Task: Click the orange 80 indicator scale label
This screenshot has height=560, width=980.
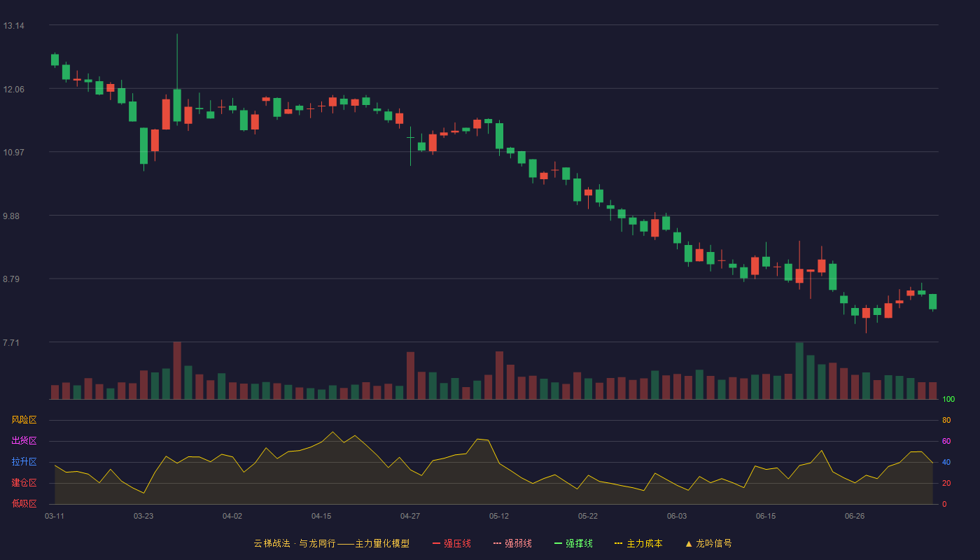Action: point(946,420)
